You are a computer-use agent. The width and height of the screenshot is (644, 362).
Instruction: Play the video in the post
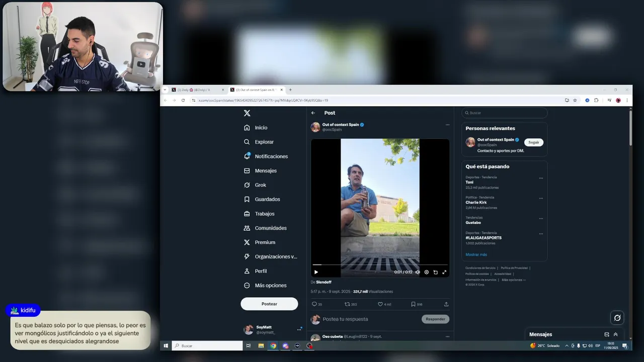pos(316,272)
